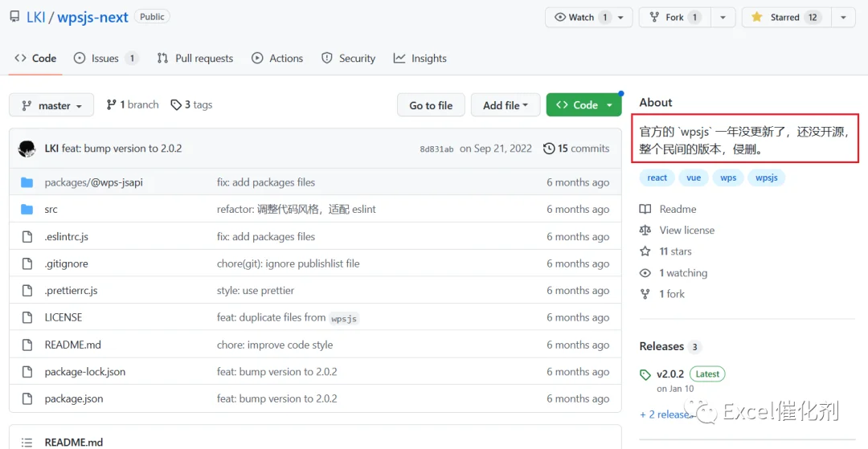The image size is (868, 449).
Task: Click the file icon for package-lock.json
Action: point(27,372)
